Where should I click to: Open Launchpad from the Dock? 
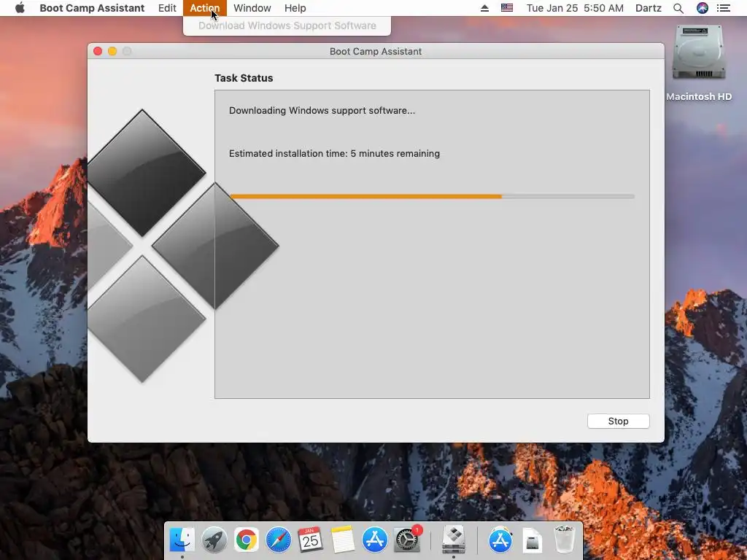point(214,540)
